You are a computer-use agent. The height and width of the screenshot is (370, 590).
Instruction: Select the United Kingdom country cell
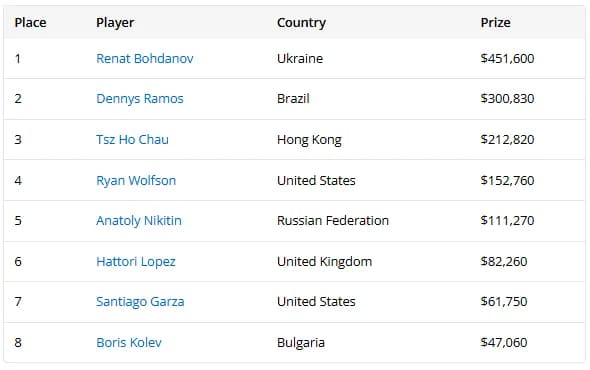tap(324, 262)
